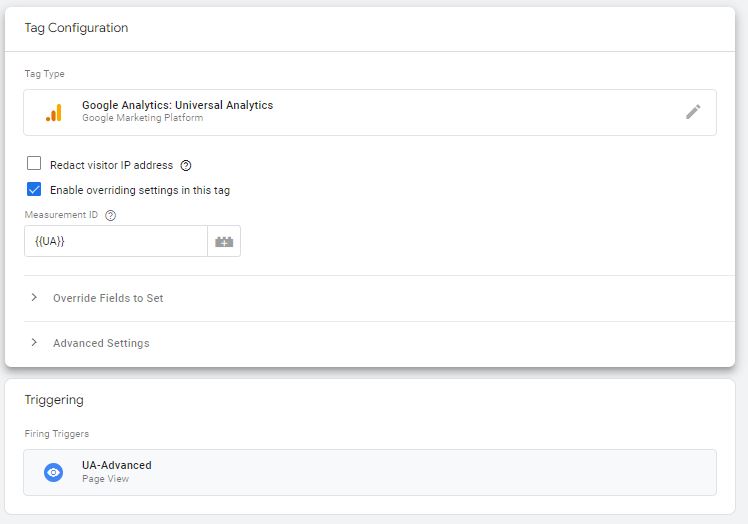
Task: Click the pencil edit icon for tag type
Action: 693,112
